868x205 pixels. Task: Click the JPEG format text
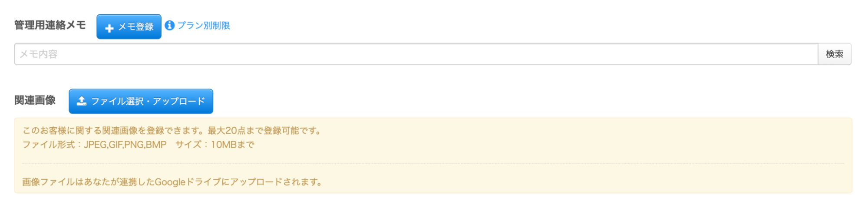pos(95,145)
